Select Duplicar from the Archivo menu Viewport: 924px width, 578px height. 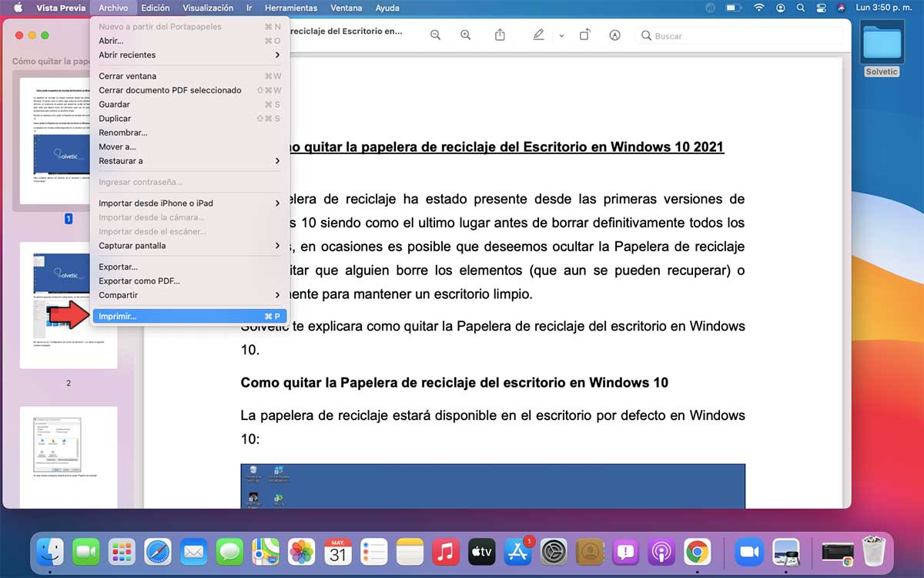[154, 118]
